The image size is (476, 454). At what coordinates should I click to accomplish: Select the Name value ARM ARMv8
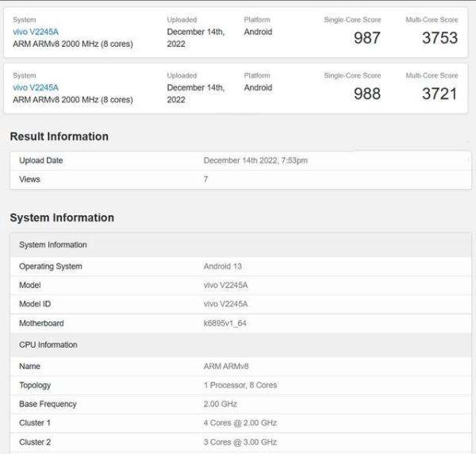[225, 367]
